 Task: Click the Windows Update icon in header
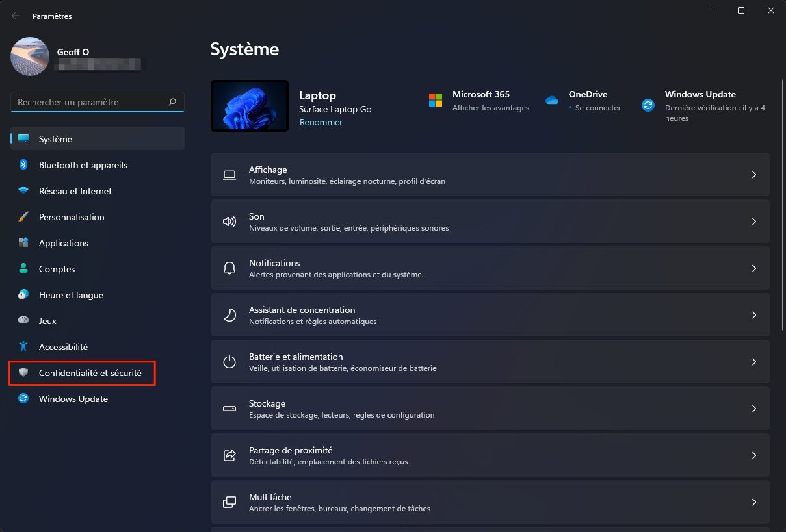(648, 105)
